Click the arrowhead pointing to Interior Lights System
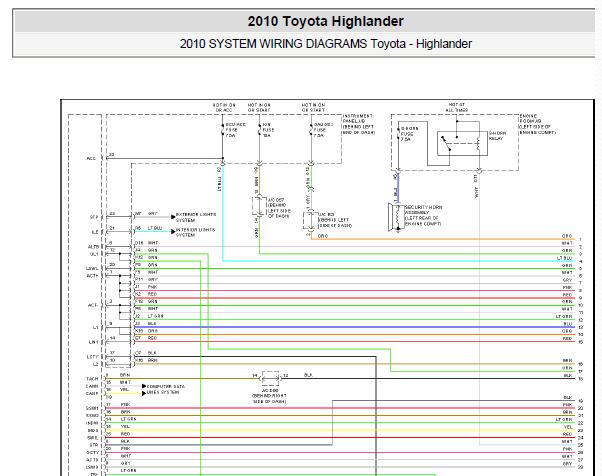This screenshot has width=602, height=476. [x=173, y=231]
